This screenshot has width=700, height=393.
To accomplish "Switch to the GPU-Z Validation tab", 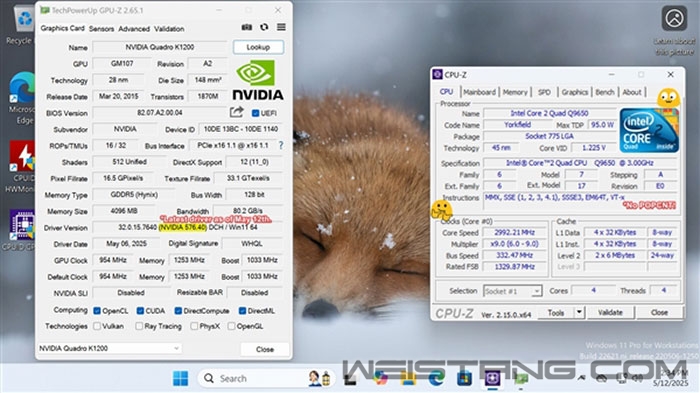I will tap(169, 29).
